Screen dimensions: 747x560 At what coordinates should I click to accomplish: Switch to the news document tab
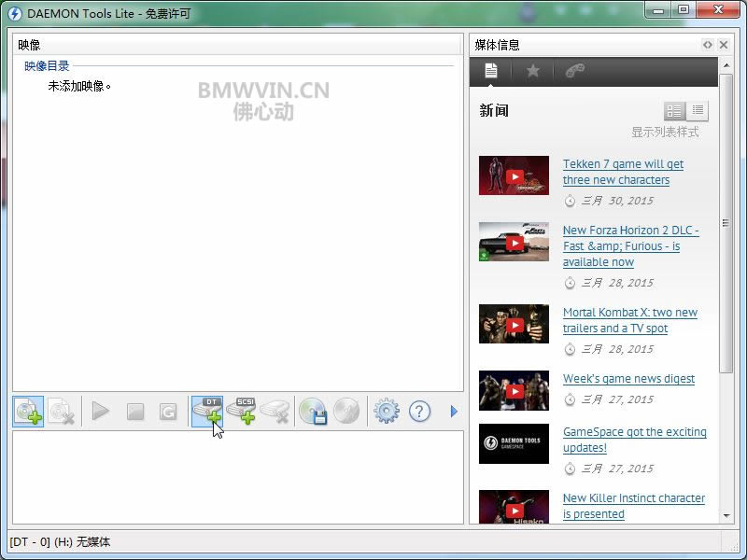click(491, 71)
